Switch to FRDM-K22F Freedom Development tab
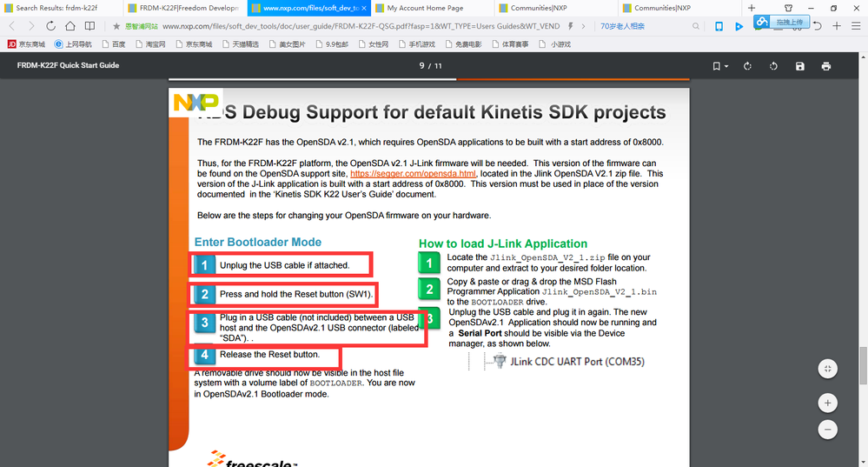Image resolution: width=868 pixels, height=467 pixels. (185, 8)
